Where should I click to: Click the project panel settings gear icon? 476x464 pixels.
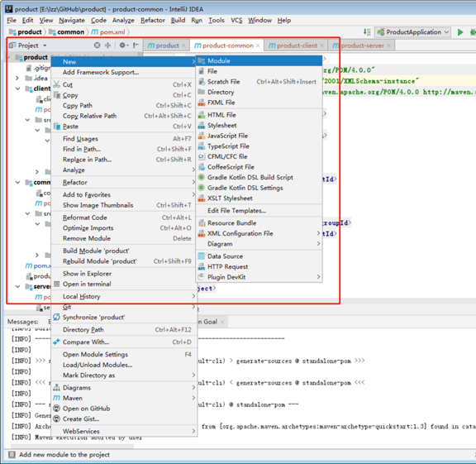(122, 45)
